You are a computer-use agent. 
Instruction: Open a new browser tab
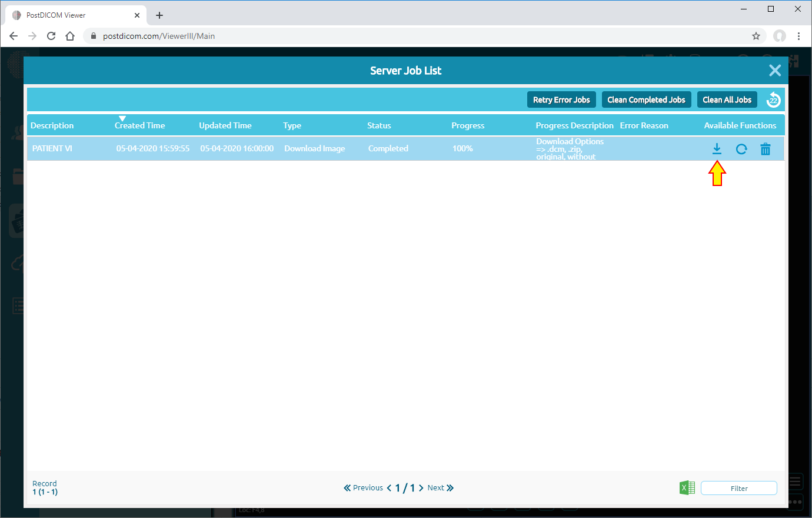tap(159, 15)
